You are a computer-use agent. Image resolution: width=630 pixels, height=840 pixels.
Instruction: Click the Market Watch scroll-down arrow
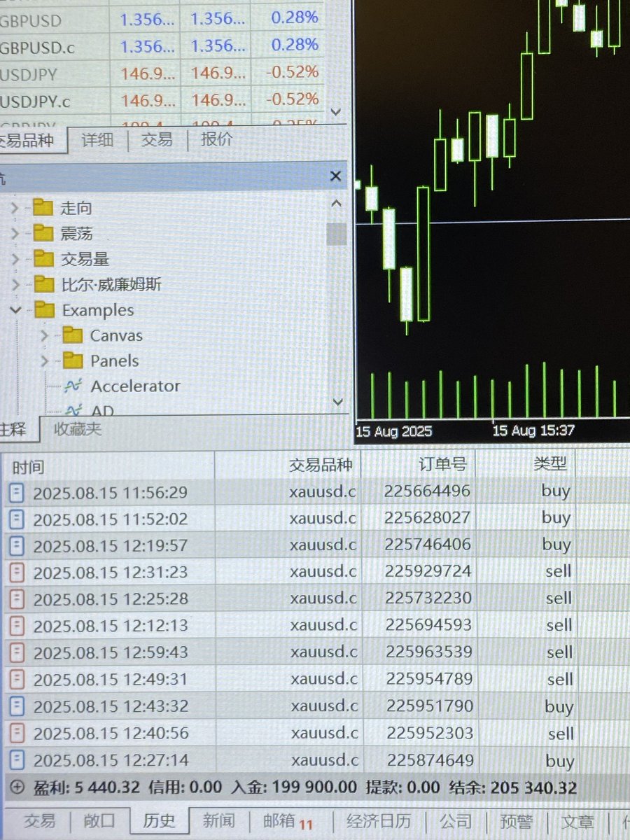point(336,112)
